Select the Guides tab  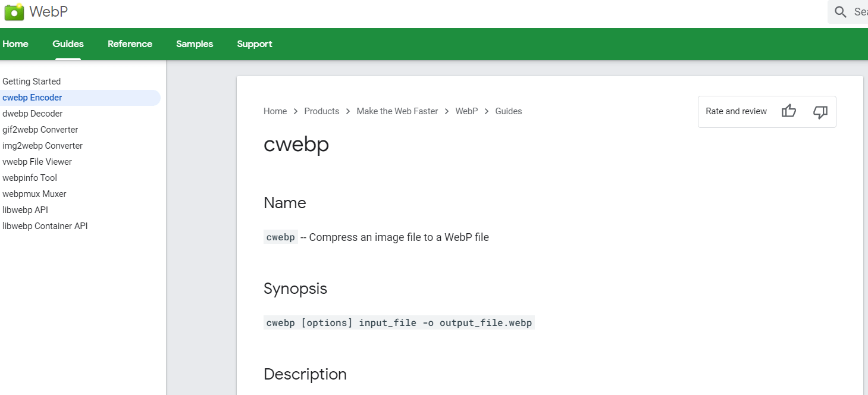coord(68,44)
